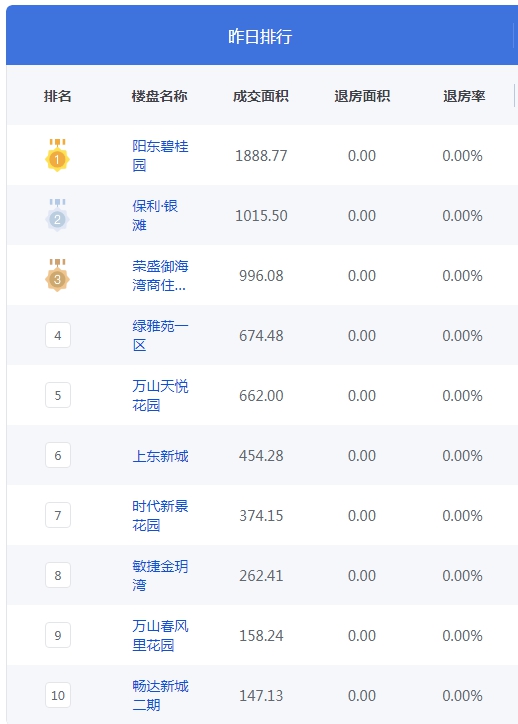Open the 时代新景花园 property link
Viewport: 518px width, 724px height.
160,516
